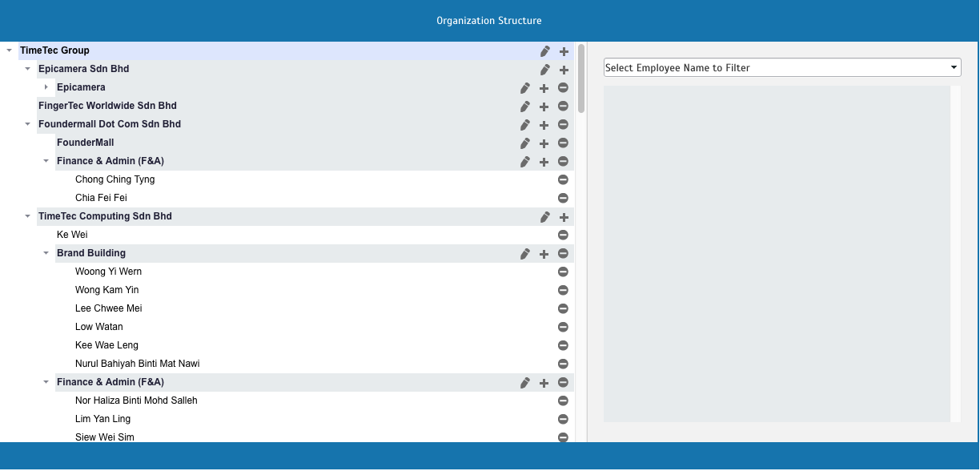Edit the FounderMall division entry
The height and width of the screenshot is (471, 980).
click(525, 143)
